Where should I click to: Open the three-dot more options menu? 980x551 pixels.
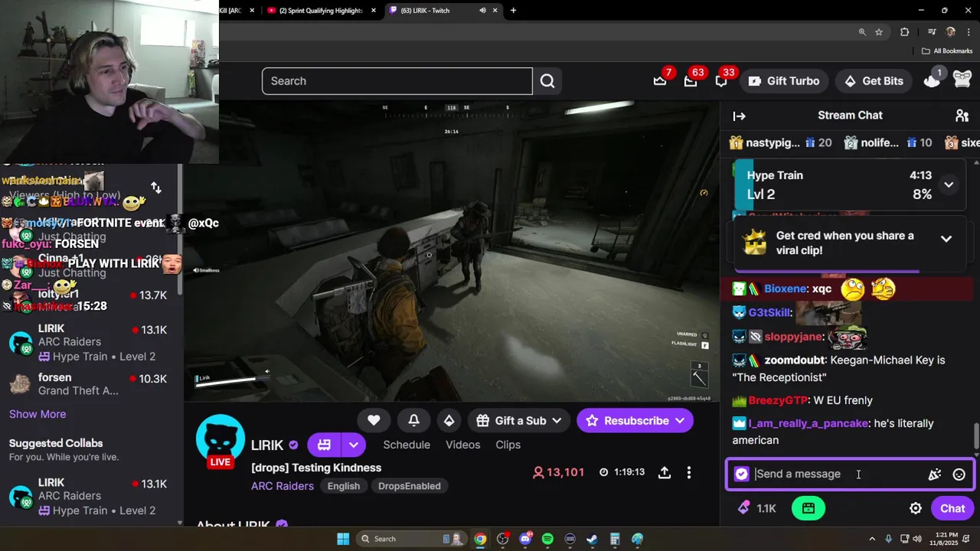click(x=689, y=473)
